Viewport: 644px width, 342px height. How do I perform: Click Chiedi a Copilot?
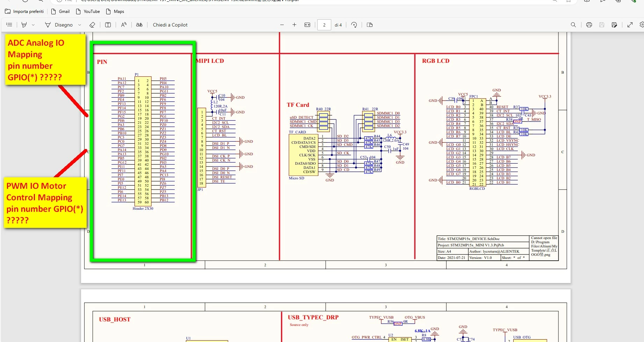click(x=170, y=25)
